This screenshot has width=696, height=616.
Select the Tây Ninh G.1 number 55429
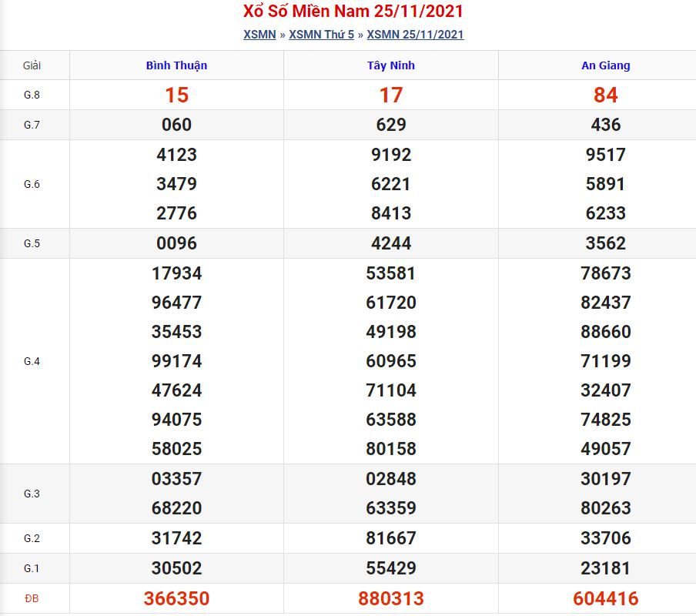pos(391,568)
